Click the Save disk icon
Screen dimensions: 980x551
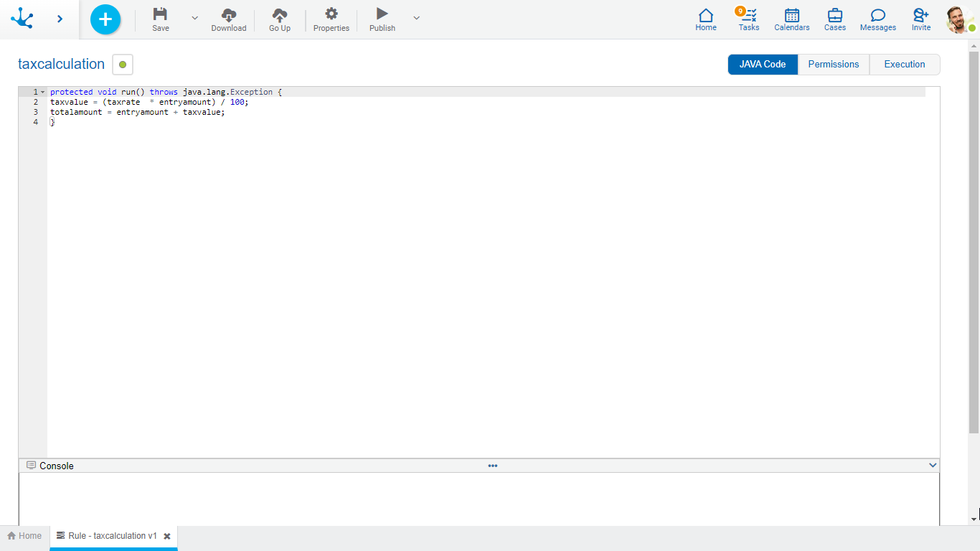161,14
